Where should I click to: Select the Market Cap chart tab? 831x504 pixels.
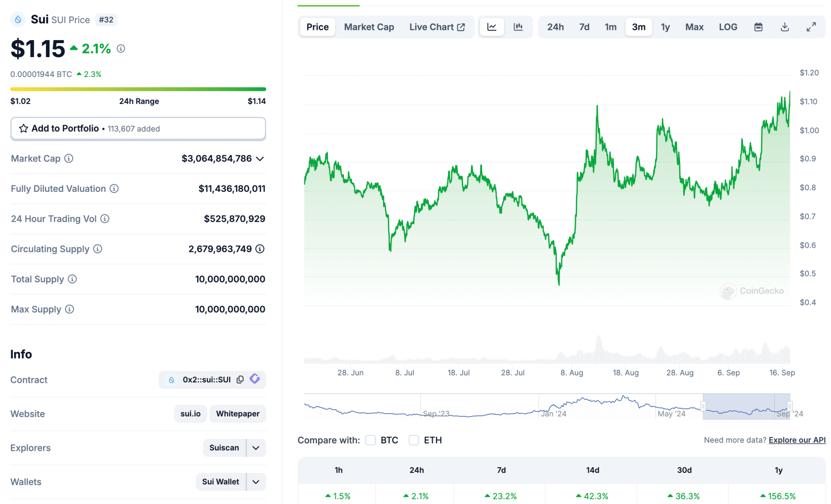(369, 27)
